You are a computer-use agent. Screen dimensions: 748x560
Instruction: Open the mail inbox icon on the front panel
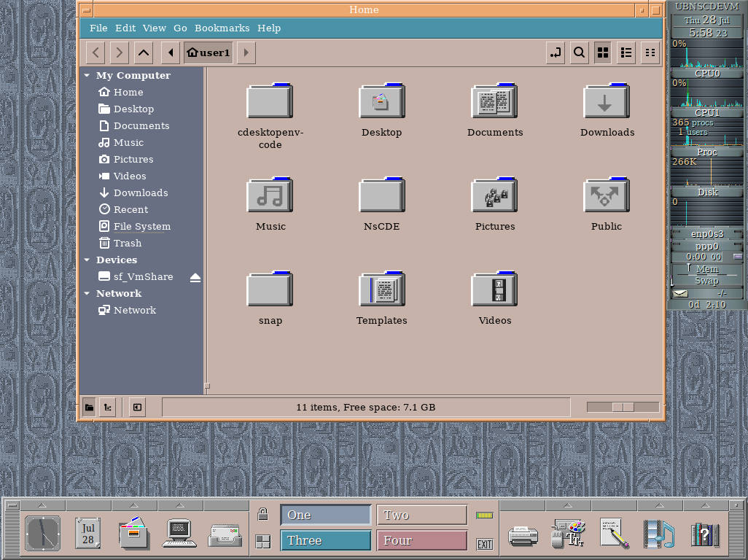tap(225, 534)
